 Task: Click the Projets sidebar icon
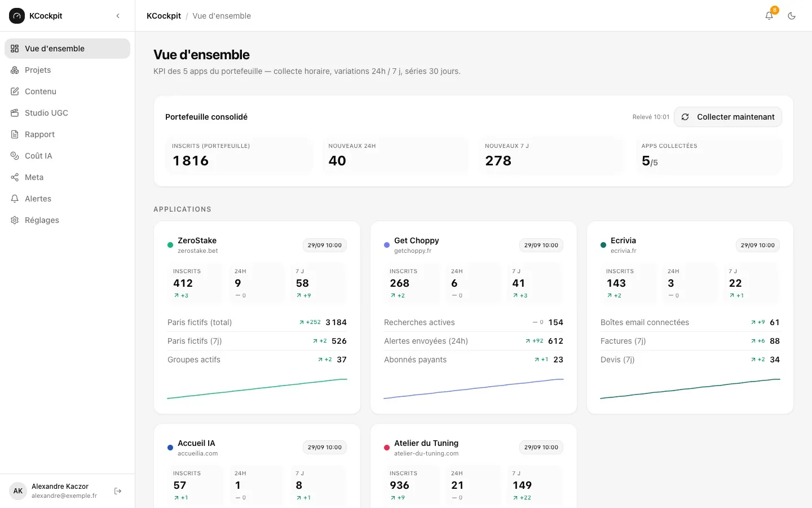pos(15,70)
